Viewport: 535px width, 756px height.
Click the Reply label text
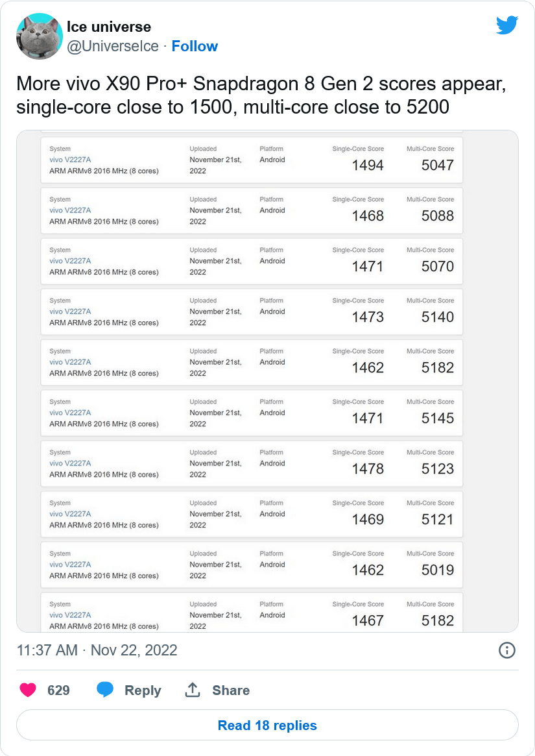point(143,690)
